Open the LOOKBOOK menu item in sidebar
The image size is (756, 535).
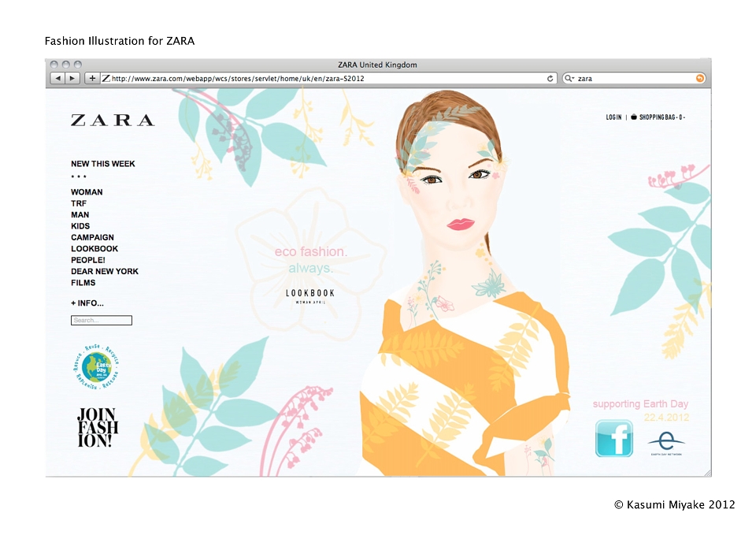point(94,249)
